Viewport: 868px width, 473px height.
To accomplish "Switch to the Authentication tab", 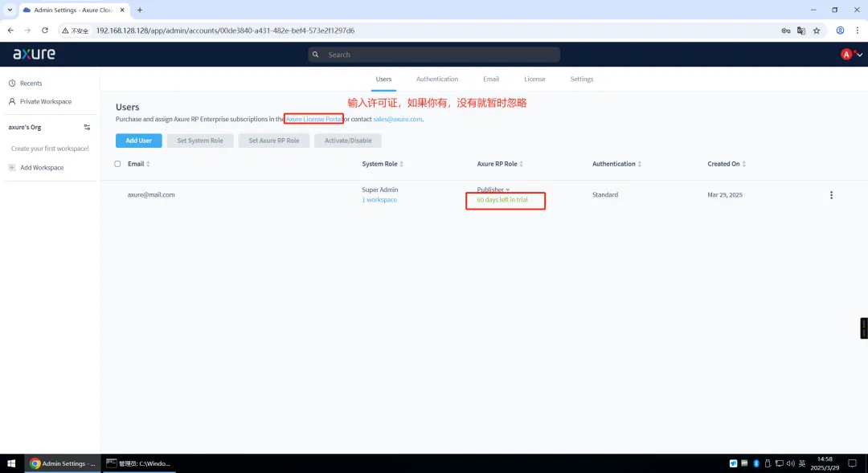I will (437, 80).
